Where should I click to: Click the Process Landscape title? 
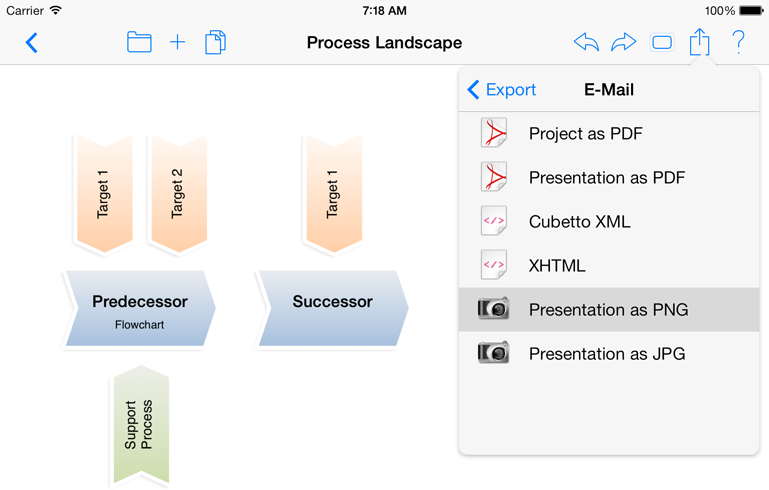[x=384, y=43]
